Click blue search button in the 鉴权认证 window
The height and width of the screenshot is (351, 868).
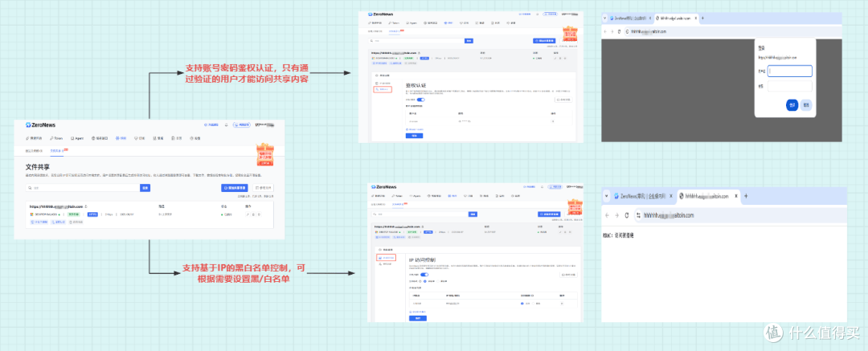point(469,41)
